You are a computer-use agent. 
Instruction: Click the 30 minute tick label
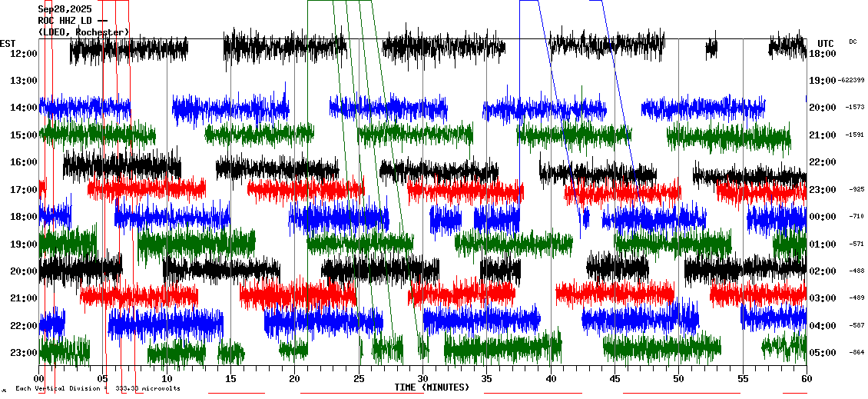tap(422, 379)
